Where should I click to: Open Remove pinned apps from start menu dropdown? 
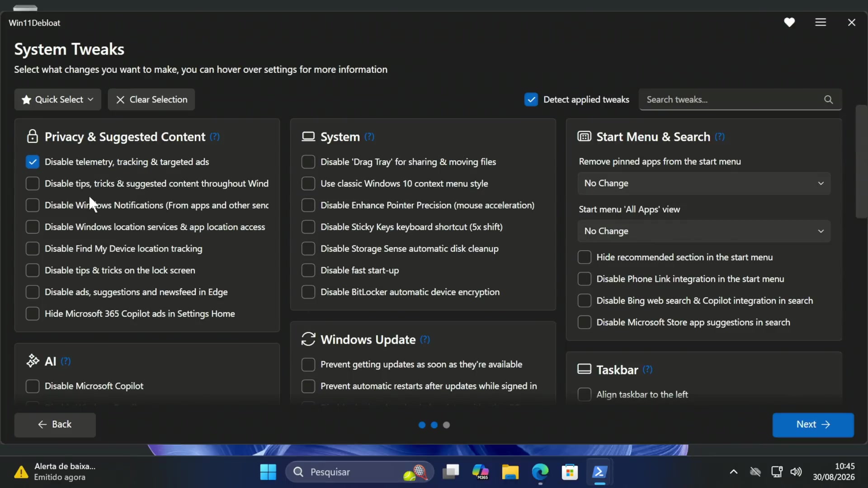704,183
